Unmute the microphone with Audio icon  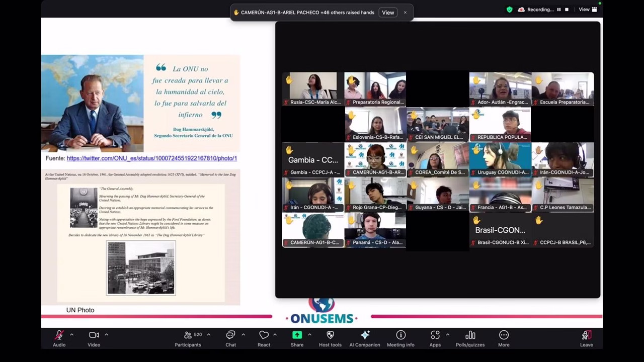coord(59,335)
